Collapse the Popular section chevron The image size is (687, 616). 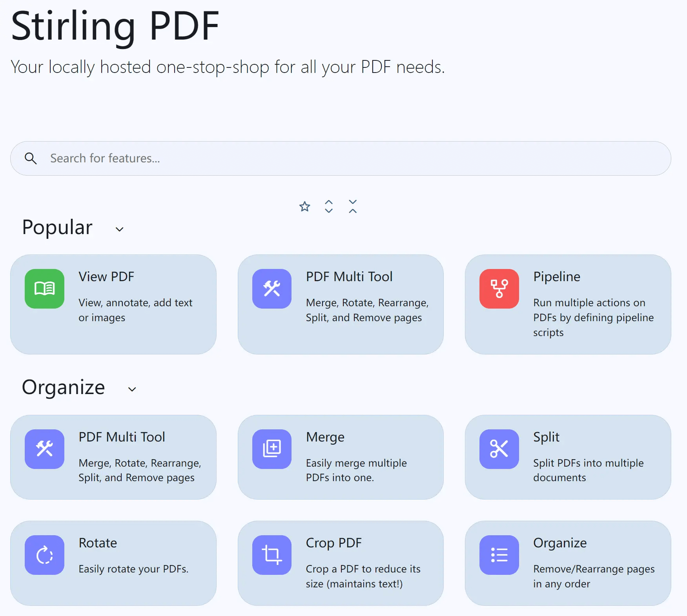[x=119, y=229]
